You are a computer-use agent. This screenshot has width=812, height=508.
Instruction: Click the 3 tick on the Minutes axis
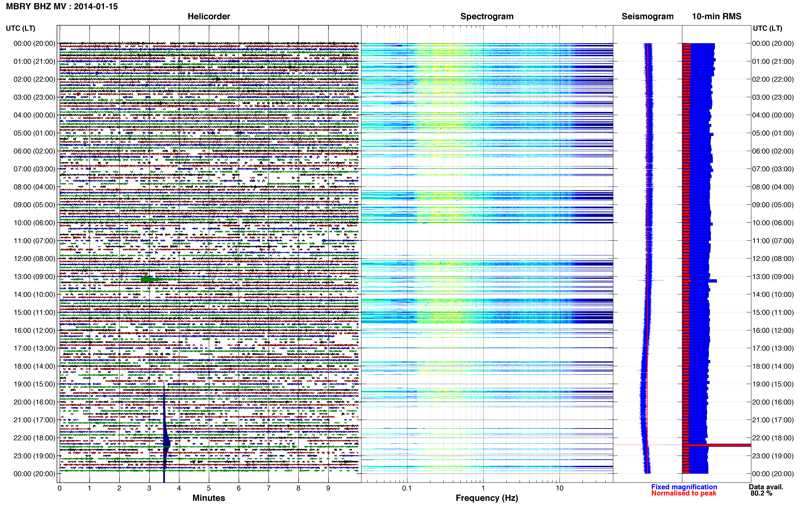click(x=149, y=488)
